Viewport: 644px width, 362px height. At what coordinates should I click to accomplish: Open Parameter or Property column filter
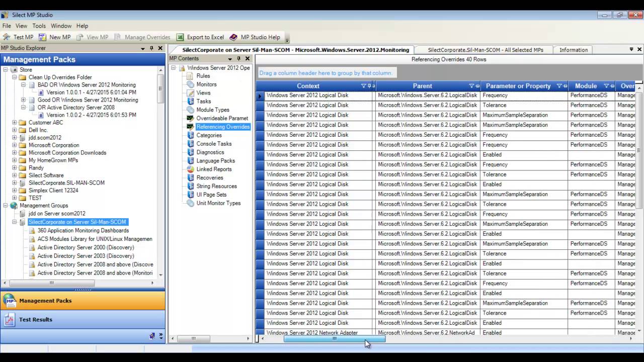tap(559, 86)
